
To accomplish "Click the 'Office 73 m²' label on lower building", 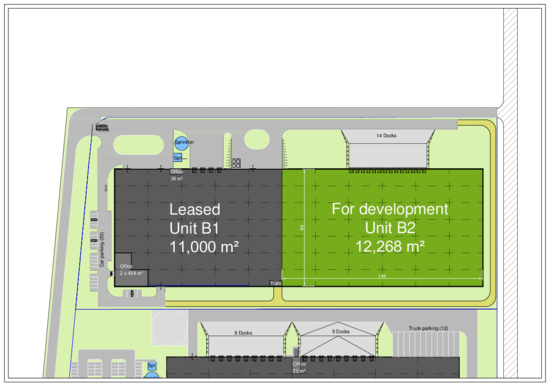I will (x=299, y=367).
